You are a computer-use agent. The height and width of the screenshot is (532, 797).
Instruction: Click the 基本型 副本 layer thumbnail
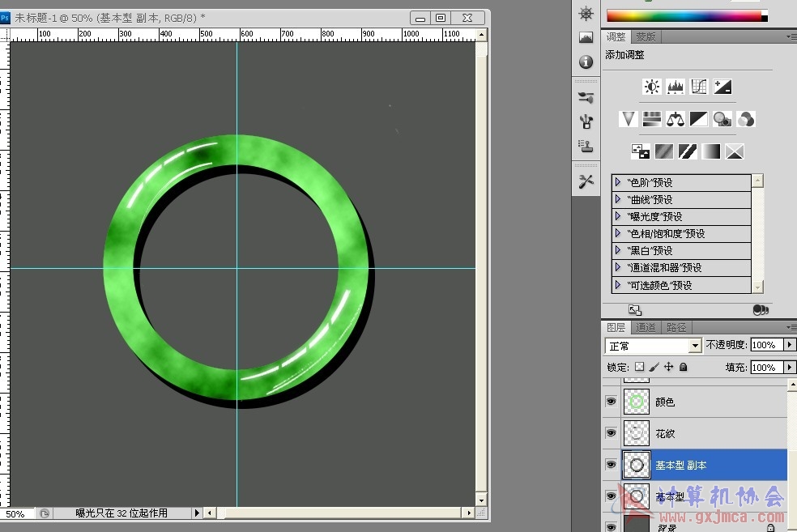coord(637,465)
